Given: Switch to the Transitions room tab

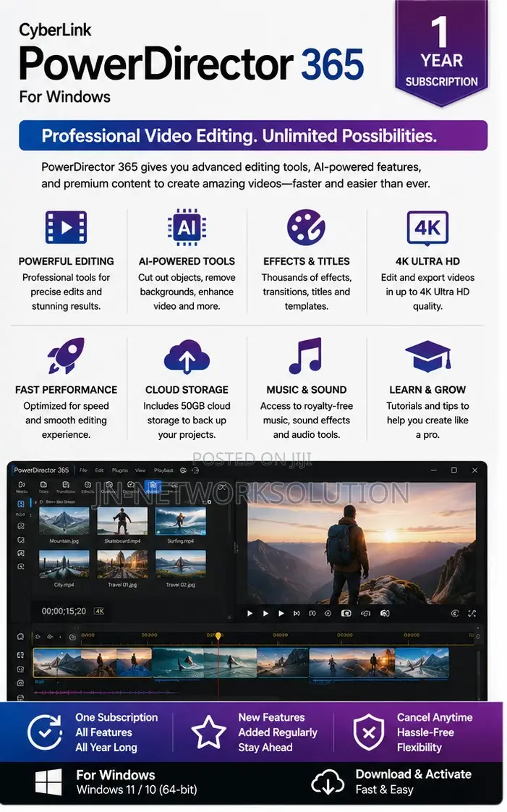Looking at the screenshot, I should pyautogui.click(x=66, y=487).
